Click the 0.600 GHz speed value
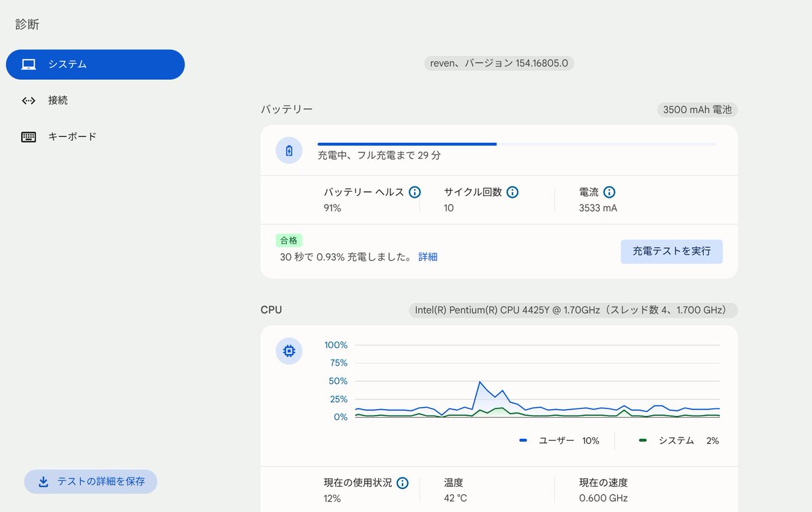Viewport: 812px width, 512px height. (604, 498)
